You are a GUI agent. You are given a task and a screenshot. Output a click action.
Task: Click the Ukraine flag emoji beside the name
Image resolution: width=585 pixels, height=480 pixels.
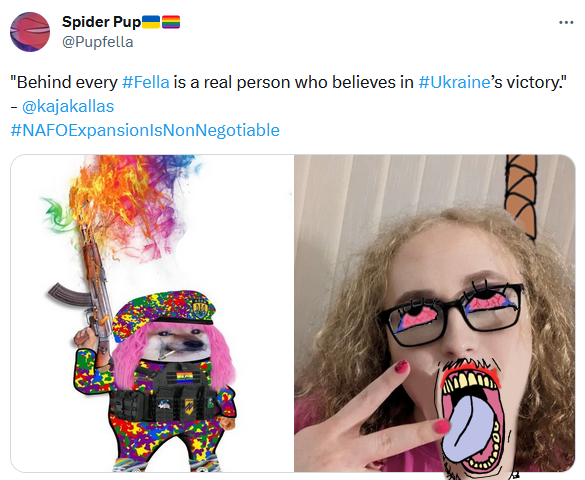click(151, 22)
